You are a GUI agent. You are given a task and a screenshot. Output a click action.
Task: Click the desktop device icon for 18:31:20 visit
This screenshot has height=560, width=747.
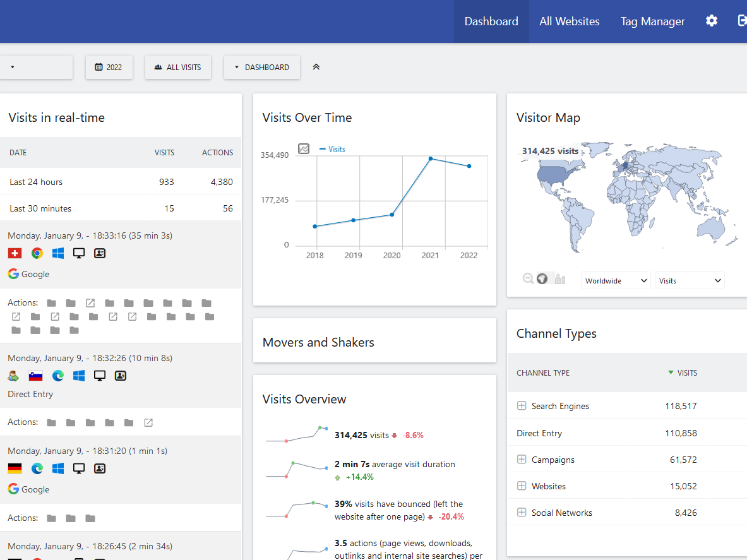point(79,468)
